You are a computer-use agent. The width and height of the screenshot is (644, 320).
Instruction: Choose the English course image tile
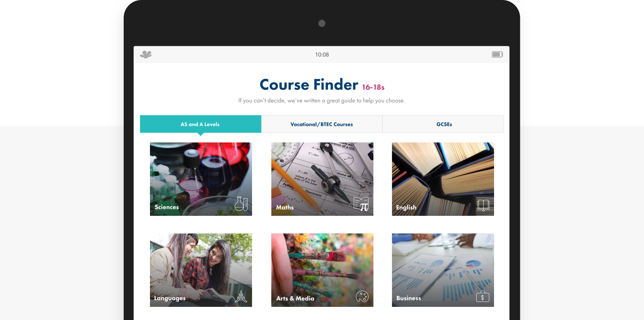(443, 179)
